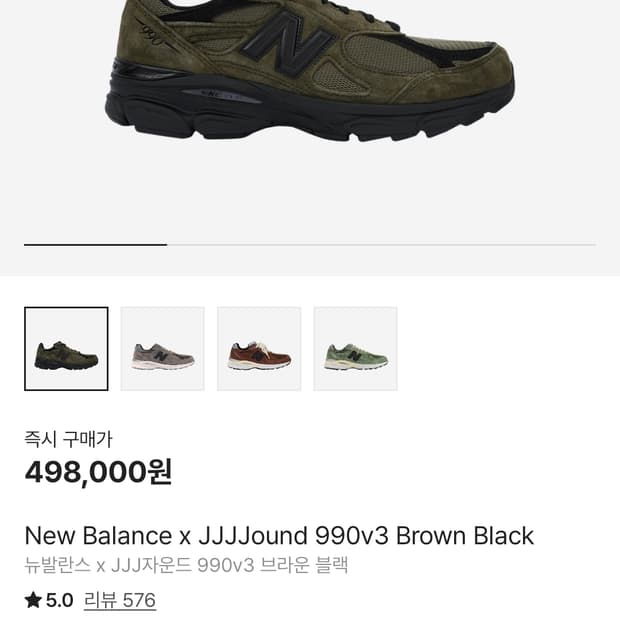Click the empty gray area below shoe

(x=310, y=190)
